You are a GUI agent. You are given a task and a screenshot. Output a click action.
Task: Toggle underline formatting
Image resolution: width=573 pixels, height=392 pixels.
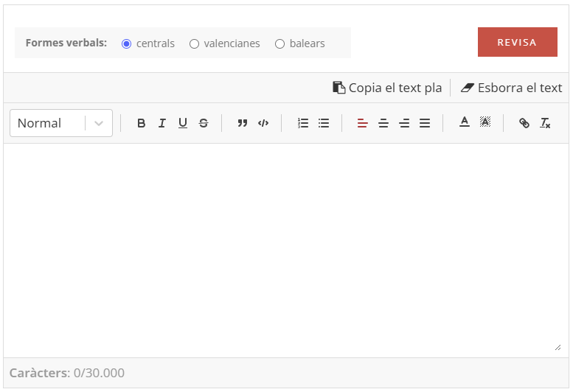tap(183, 123)
